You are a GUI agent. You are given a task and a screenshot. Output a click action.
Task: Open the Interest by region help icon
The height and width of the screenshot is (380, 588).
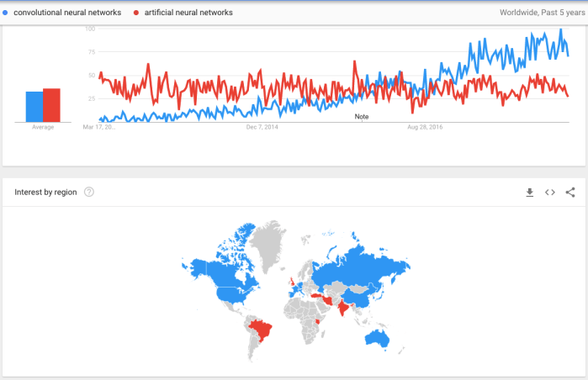(89, 193)
